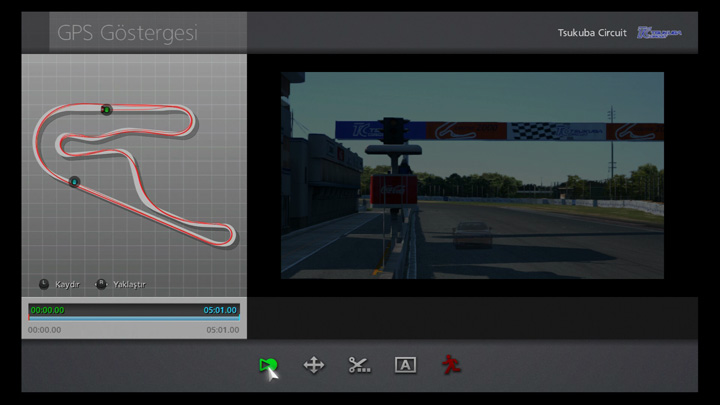Click the green car marker on track

pyautogui.click(x=106, y=110)
